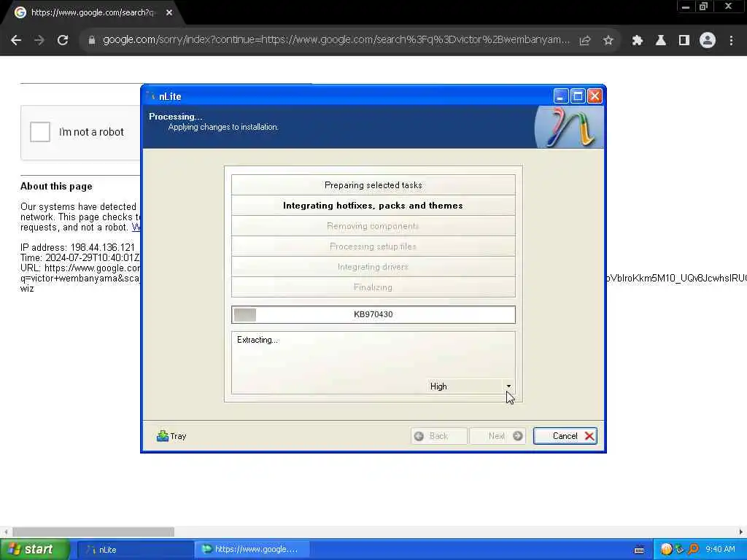This screenshot has width=747, height=560.
Task: Click the About this page heading
Action: point(56,186)
